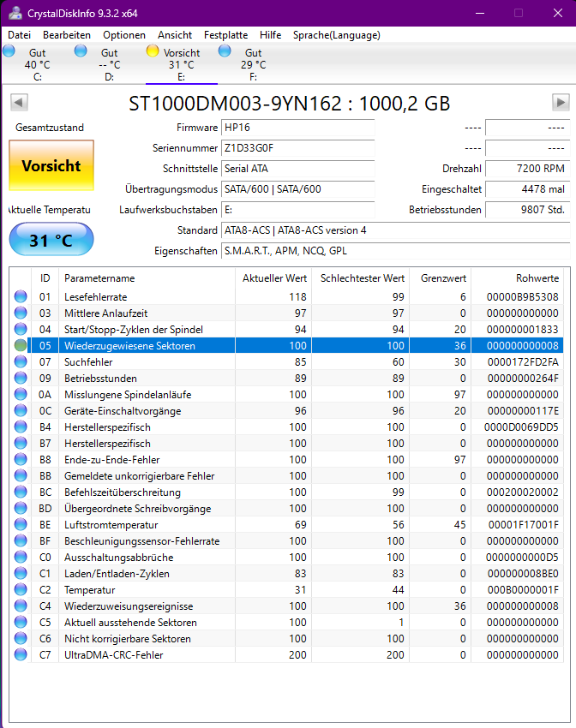Click status icon for Wiederzuweisungsereignisse
576x728 pixels.
tap(21, 606)
